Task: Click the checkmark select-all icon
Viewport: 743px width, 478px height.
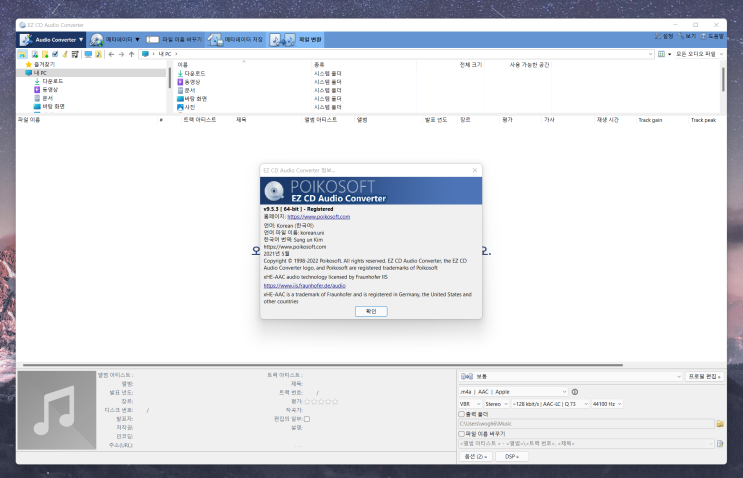Action: point(55,54)
